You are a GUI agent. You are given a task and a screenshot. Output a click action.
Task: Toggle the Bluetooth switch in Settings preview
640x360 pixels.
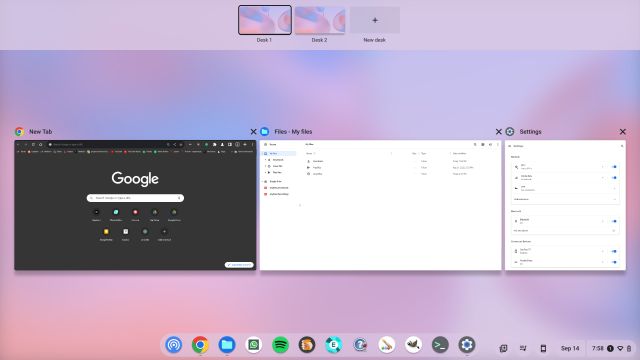click(x=614, y=221)
